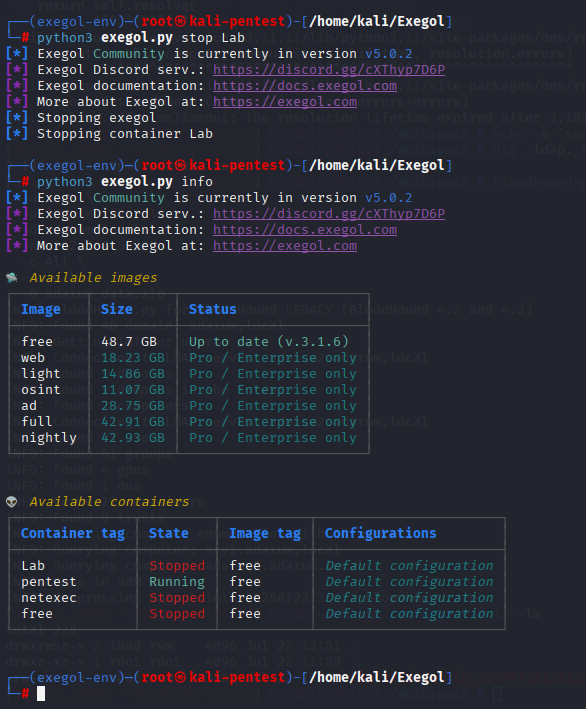Click 'Default configuration' in the netexec row

(409, 598)
